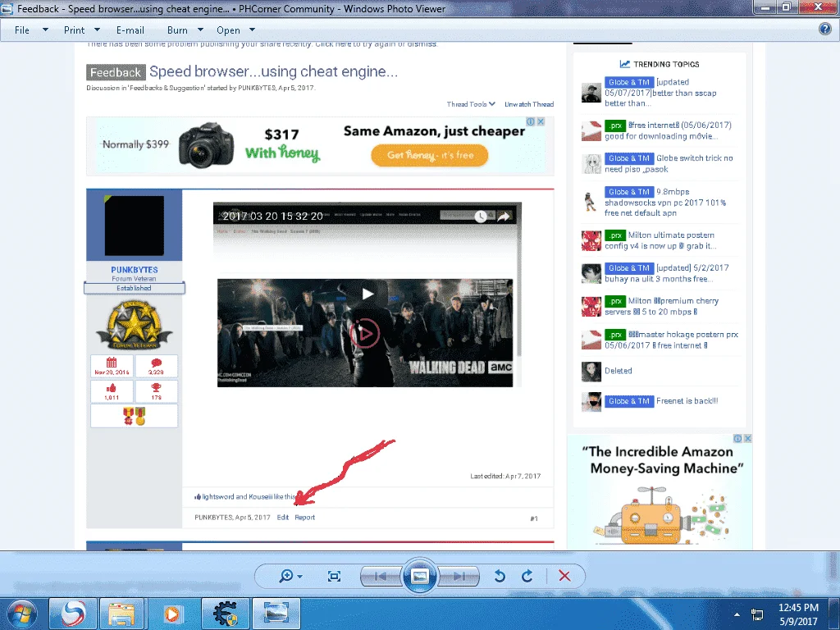Click the medals icon in profile panel
Image resolution: width=840 pixels, height=630 pixels.
click(134, 416)
